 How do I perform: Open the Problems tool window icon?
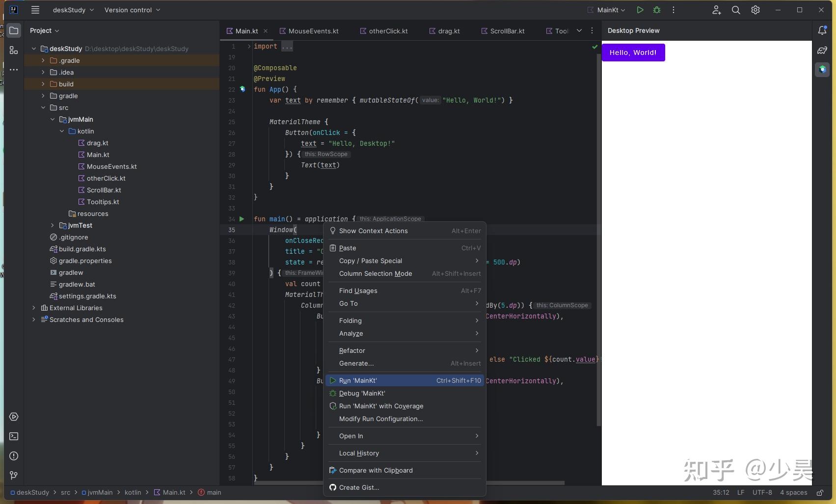pos(14,456)
